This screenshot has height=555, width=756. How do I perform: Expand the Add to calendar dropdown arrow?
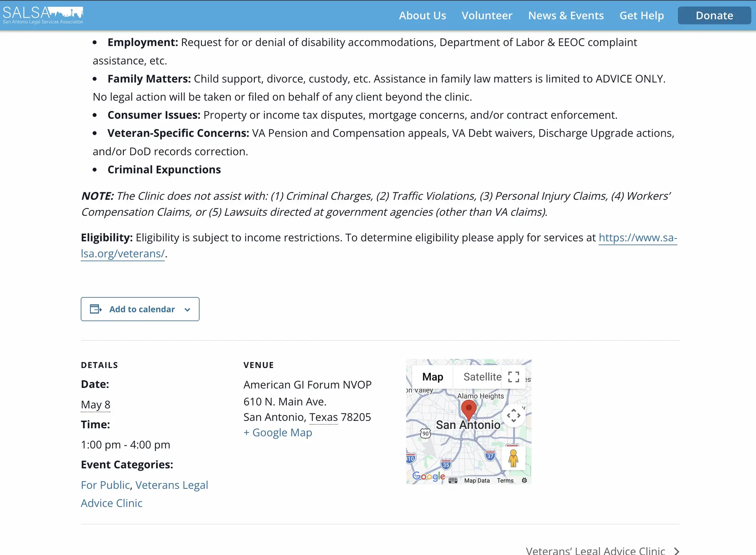187,309
